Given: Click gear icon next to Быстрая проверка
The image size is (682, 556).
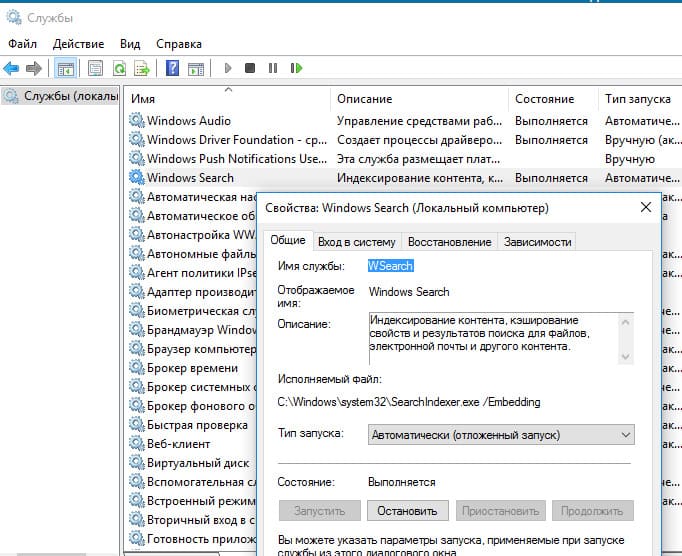Looking at the screenshot, I should coord(137,424).
